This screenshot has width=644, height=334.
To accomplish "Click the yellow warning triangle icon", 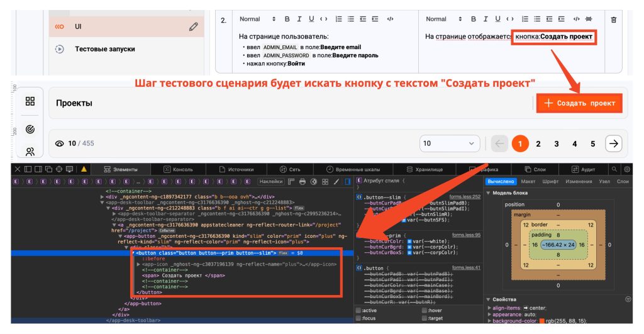I will click(x=84, y=169).
